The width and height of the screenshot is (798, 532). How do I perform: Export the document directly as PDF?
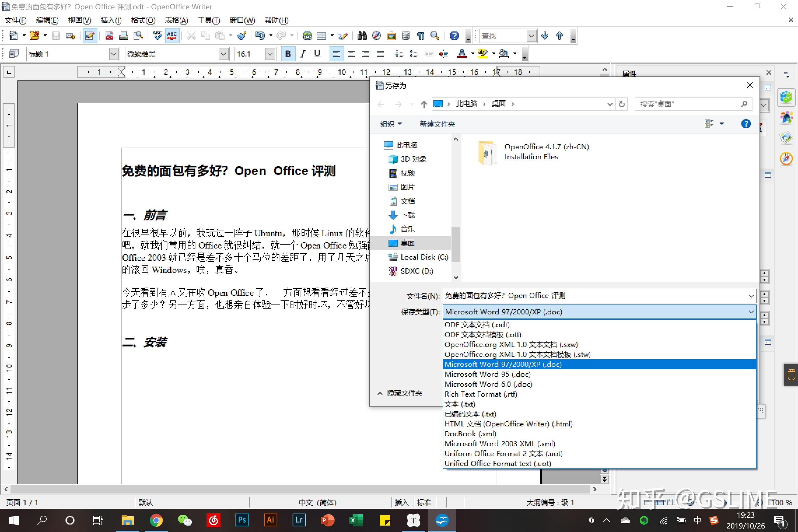click(109, 35)
